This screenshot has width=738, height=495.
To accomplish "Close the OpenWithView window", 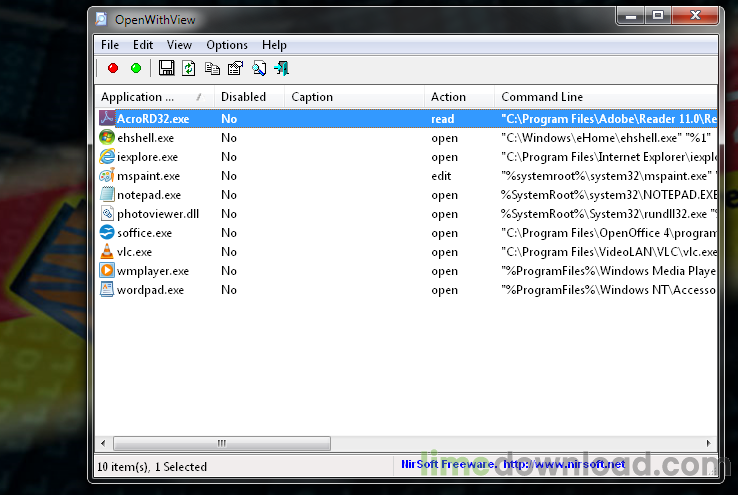I will (695, 16).
